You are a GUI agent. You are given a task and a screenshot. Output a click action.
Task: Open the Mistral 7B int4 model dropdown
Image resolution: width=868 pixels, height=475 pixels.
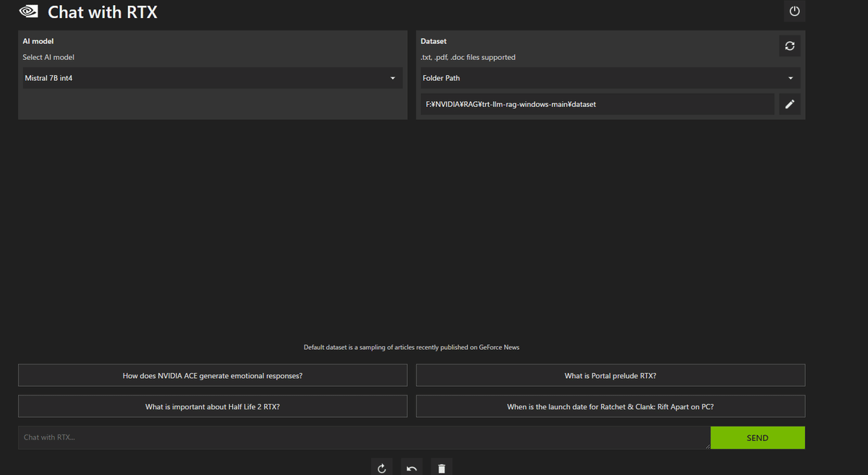(213, 78)
